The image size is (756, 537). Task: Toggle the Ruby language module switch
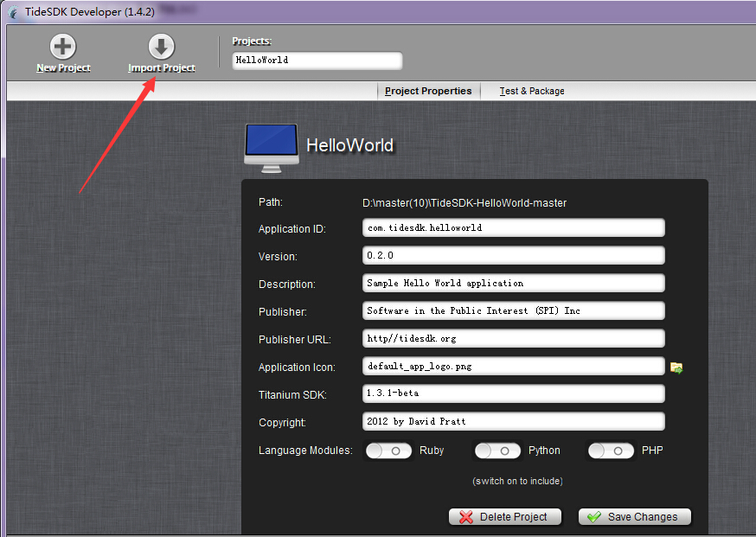coord(388,451)
